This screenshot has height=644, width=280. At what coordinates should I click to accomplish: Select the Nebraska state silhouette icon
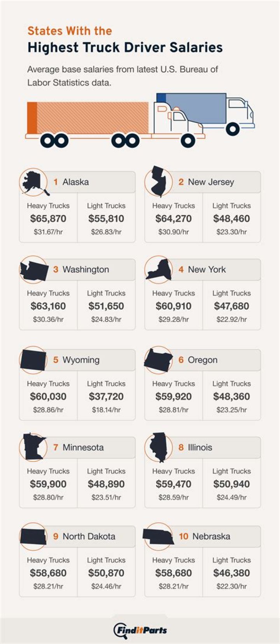coord(158,537)
